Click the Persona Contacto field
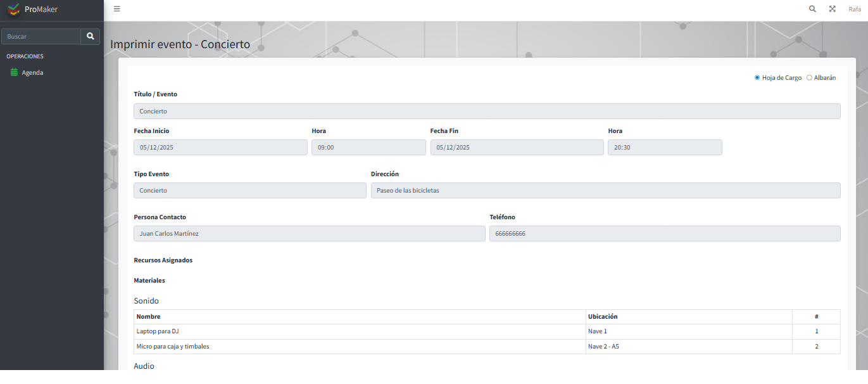 [x=309, y=234]
